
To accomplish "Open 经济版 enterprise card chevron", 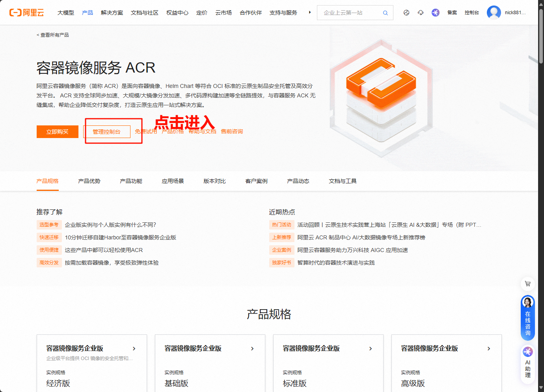I will pos(134,349).
